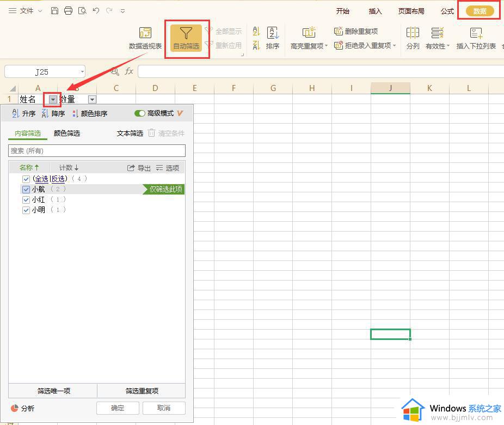Uncheck the 小明 checkbox
Screen dimensions: 504x425
26,210
